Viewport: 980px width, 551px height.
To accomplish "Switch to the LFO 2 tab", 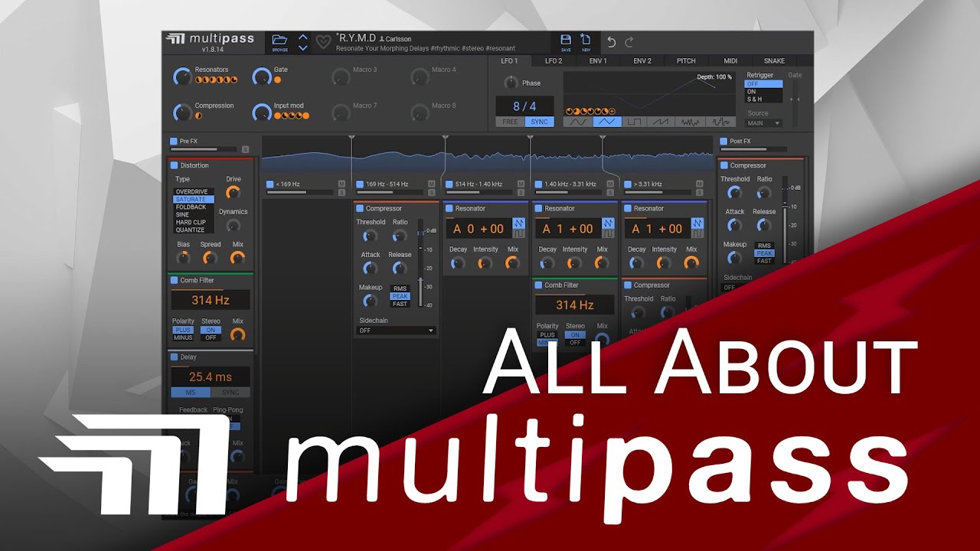I will coord(554,61).
